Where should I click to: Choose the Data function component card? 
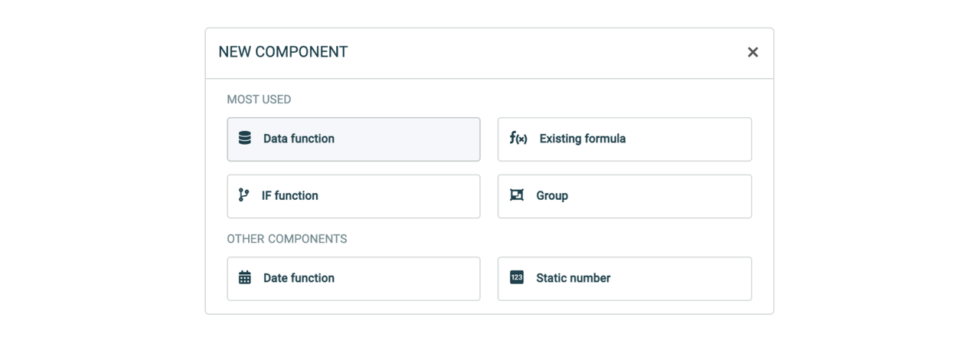coord(354,139)
